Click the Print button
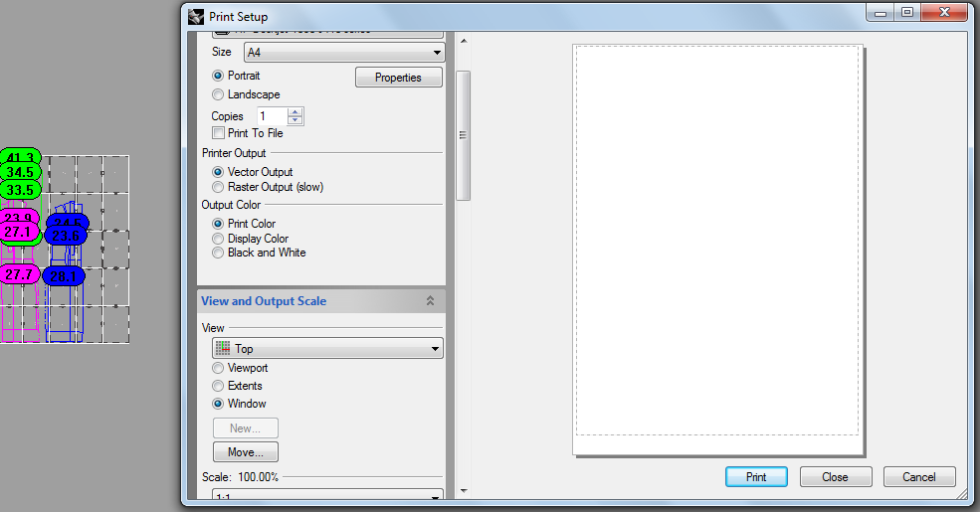Viewport: 980px width, 512px height. pos(756,477)
